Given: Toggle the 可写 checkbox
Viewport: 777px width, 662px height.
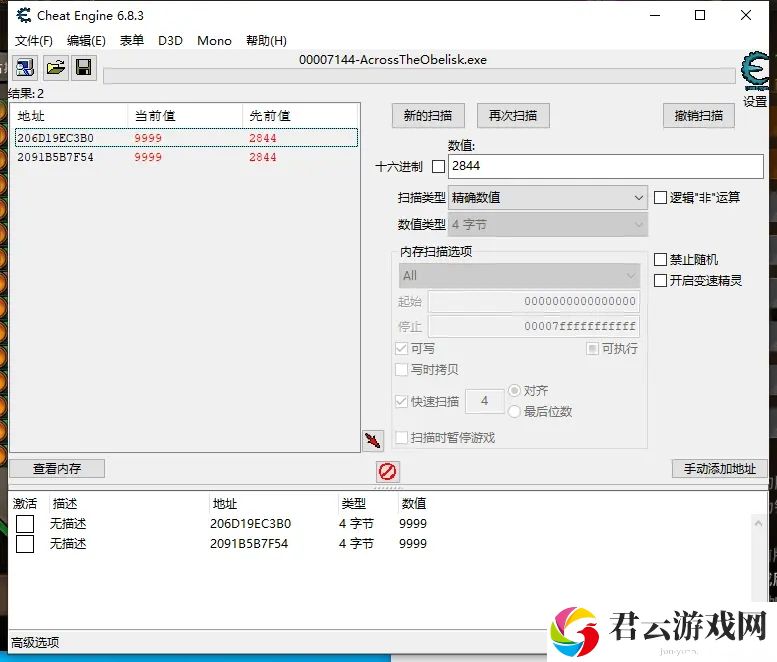Looking at the screenshot, I should click(x=401, y=349).
